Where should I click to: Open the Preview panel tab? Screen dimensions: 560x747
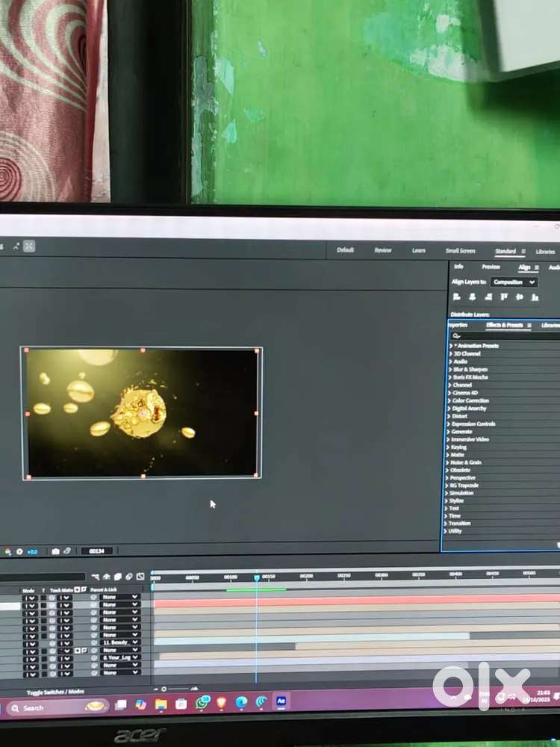coord(491,267)
